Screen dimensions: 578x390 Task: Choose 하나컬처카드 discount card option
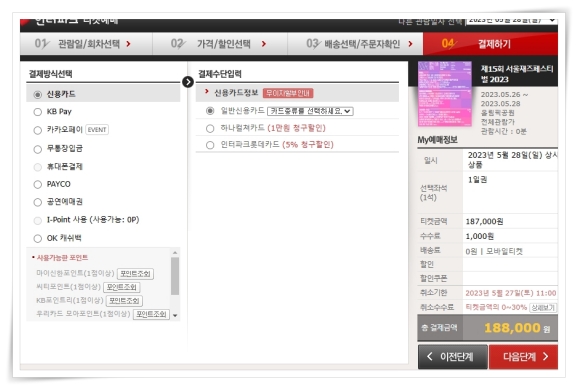(210, 128)
